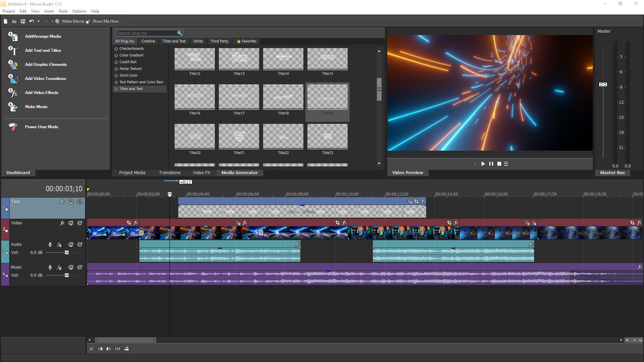Open Track FX on the Text track
The image size is (644, 362).
click(x=62, y=201)
